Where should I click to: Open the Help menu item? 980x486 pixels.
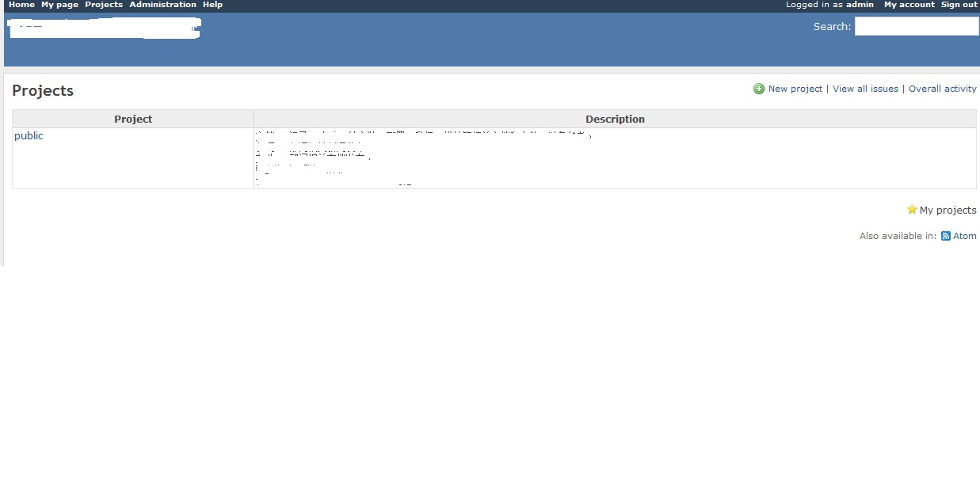click(212, 5)
